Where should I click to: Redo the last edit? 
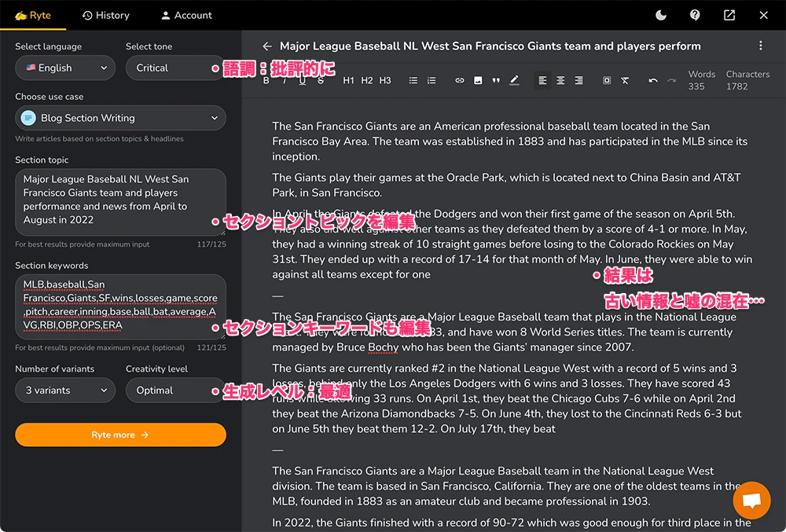[x=671, y=80]
